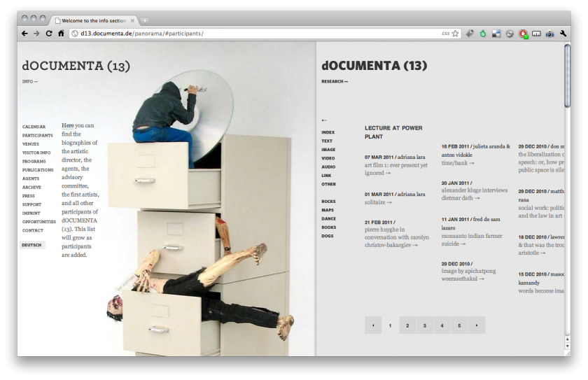Open PARTICIPANTS in the left menu
Screen dimensions: 588x380
(x=38, y=135)
